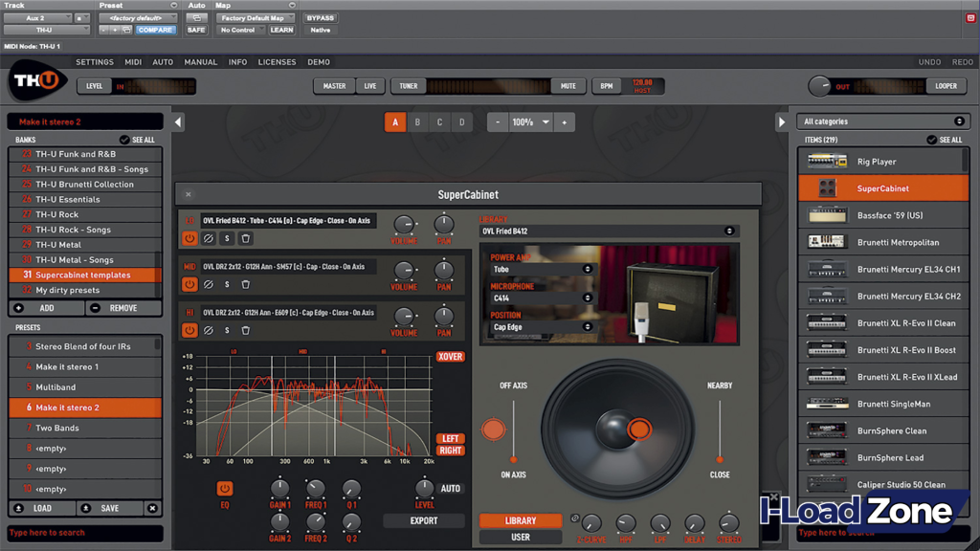Delete the LO IR using its trash icon

click(245, 239)
